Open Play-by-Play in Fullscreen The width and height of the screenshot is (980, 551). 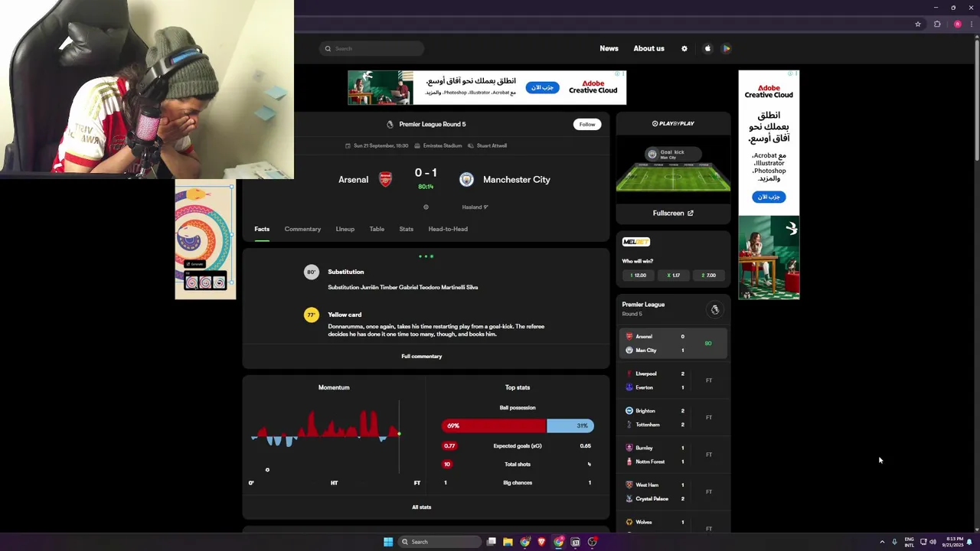click(673, 214)
